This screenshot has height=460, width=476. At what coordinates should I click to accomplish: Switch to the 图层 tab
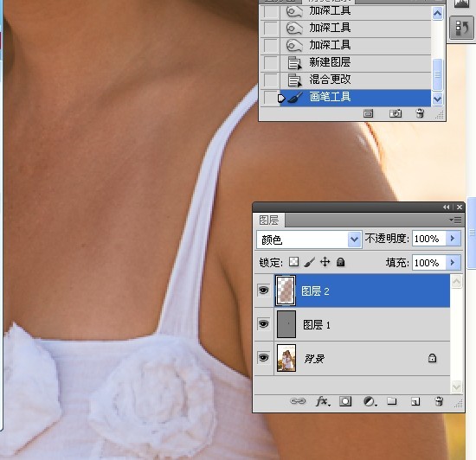pyautogui.click(x=269, y=220)
